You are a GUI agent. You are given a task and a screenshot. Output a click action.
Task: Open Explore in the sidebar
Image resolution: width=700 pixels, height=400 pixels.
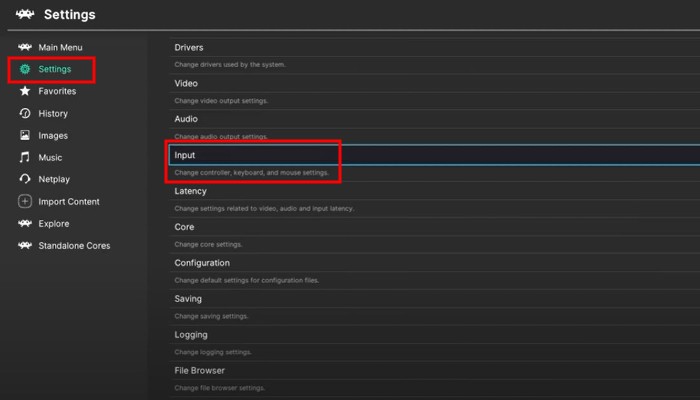click(x=54, y=224)
